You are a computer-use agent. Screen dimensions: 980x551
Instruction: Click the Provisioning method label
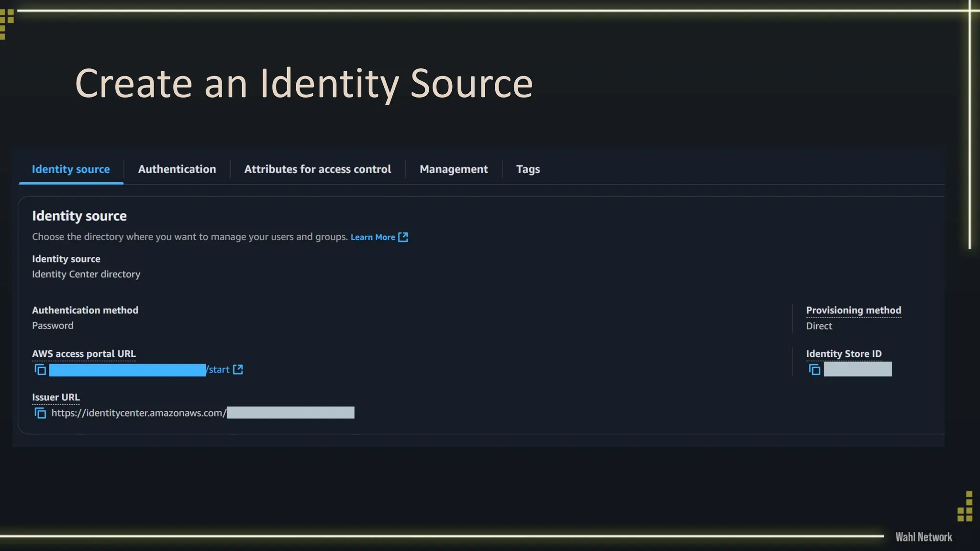click(x=854, y=310)
